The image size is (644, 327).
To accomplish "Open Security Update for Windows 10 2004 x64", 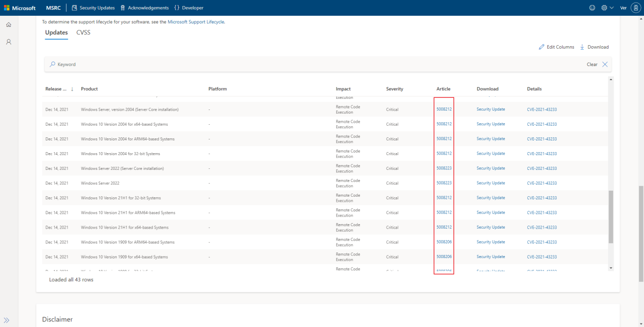I will point(491,124).
